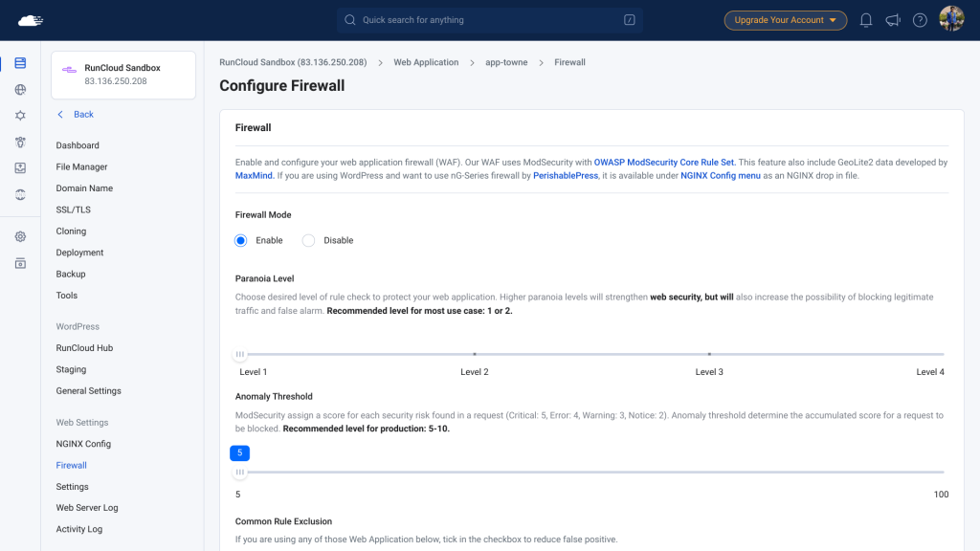Click the RunCloud Sandbox server card
This screenshot has height=551, width=980.
point(123,75)
